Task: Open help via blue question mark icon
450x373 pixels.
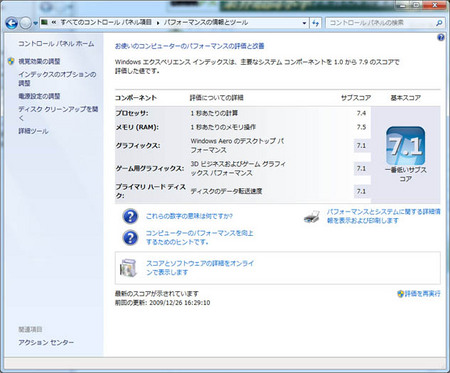Action: click(441, 37)
